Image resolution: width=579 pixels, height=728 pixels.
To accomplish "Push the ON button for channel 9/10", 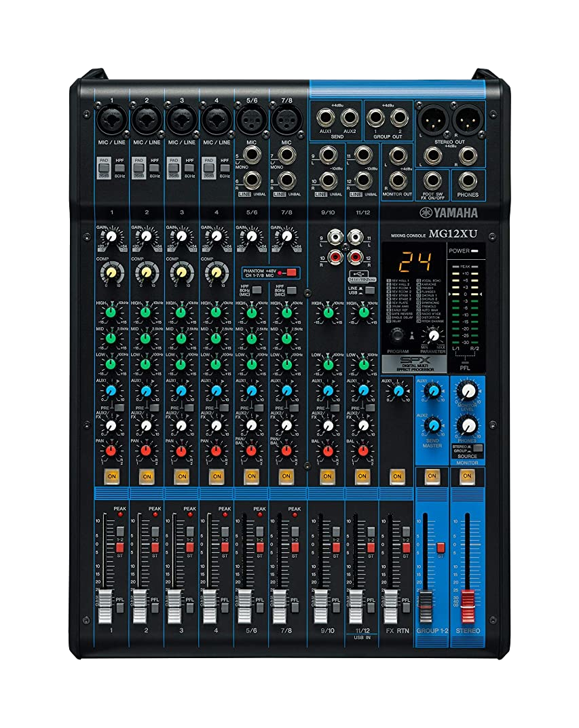I will [x=327, y=476].
